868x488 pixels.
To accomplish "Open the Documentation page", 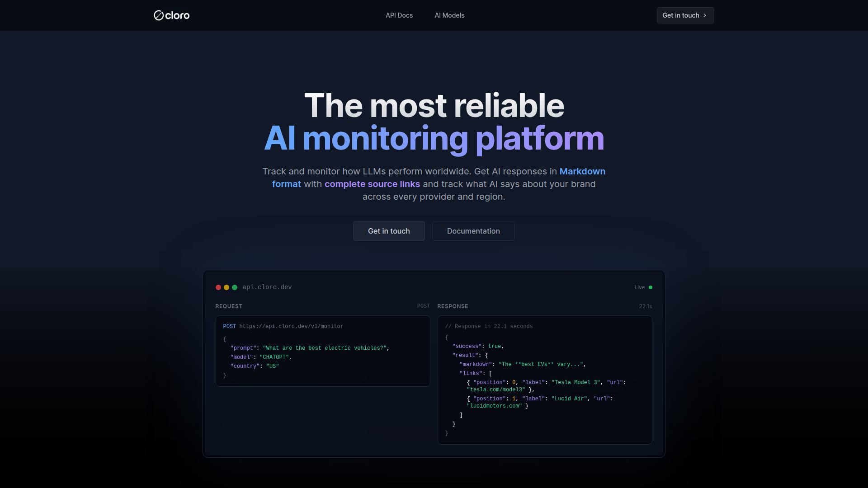I will pos(473,231).
